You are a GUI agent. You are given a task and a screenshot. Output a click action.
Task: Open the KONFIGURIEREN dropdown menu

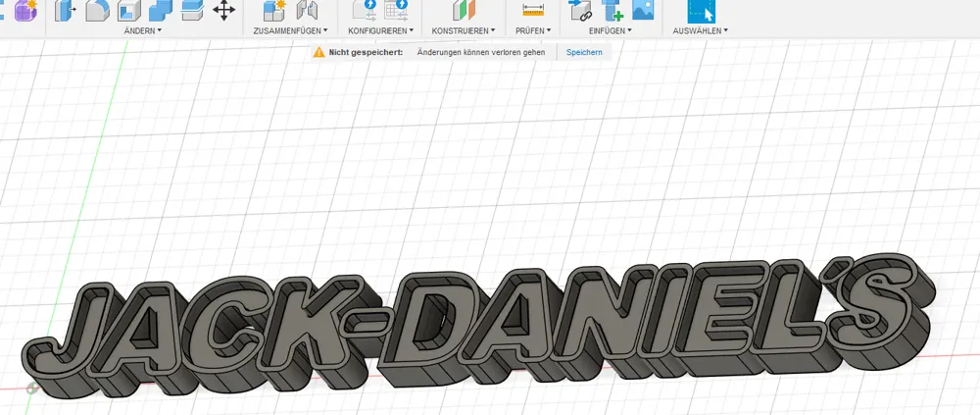[x=380, y=30]
